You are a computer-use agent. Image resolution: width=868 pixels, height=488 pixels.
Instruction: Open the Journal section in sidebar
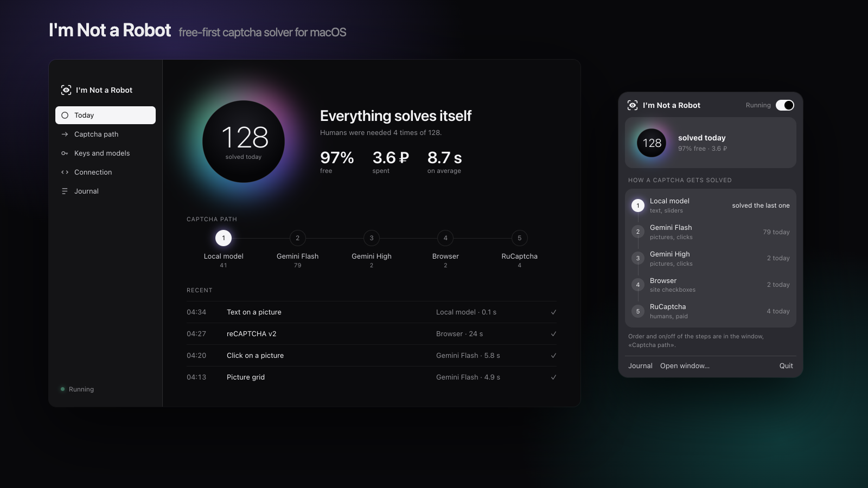105,191
